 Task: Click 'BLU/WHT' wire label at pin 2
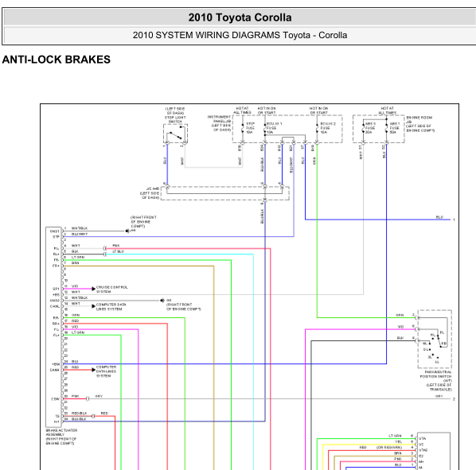pyautogui.click(x=80, y=234)
